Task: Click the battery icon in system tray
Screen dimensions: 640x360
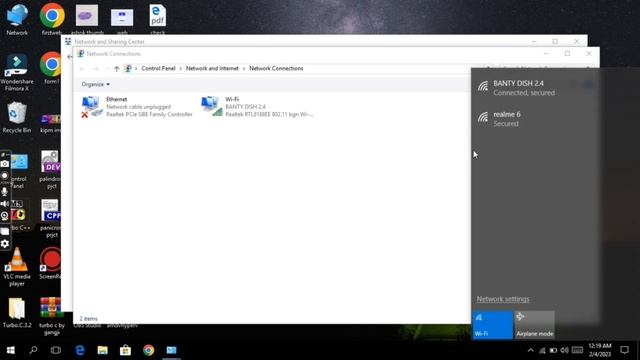Action: coord(553,350)
